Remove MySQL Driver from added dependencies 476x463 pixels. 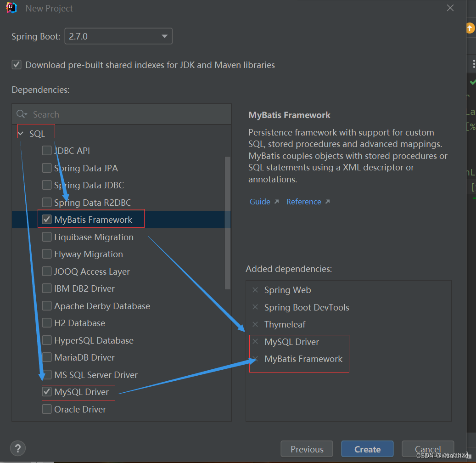coord(255,341)
